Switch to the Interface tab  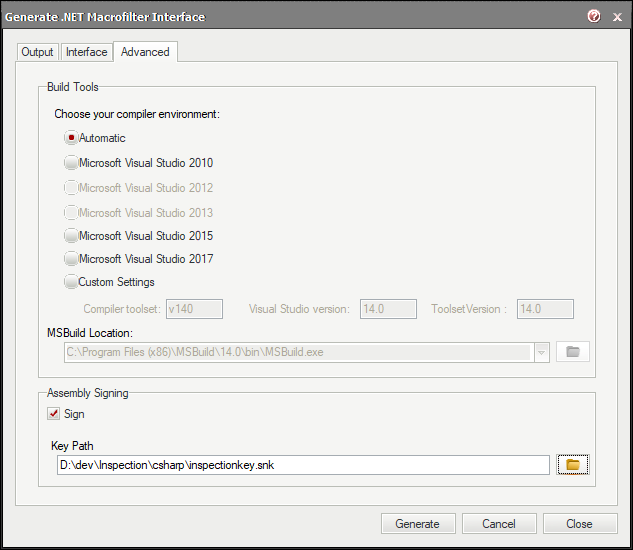coord(86,52)
